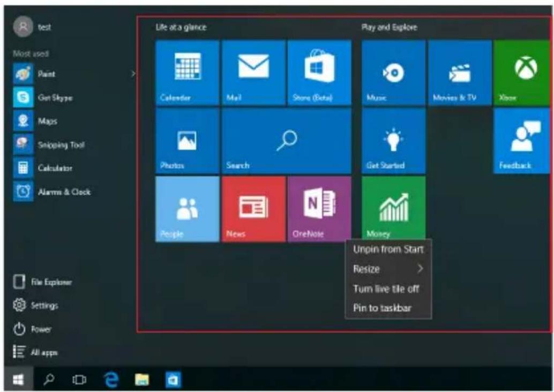Click the test user account avatar
Viewport: 554px width, 392px height.
tap(23, 26)
